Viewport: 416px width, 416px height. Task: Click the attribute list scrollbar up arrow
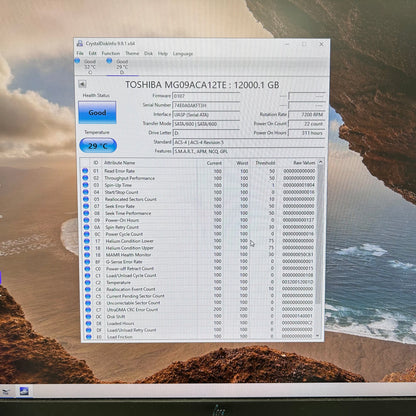click(320, 162)
